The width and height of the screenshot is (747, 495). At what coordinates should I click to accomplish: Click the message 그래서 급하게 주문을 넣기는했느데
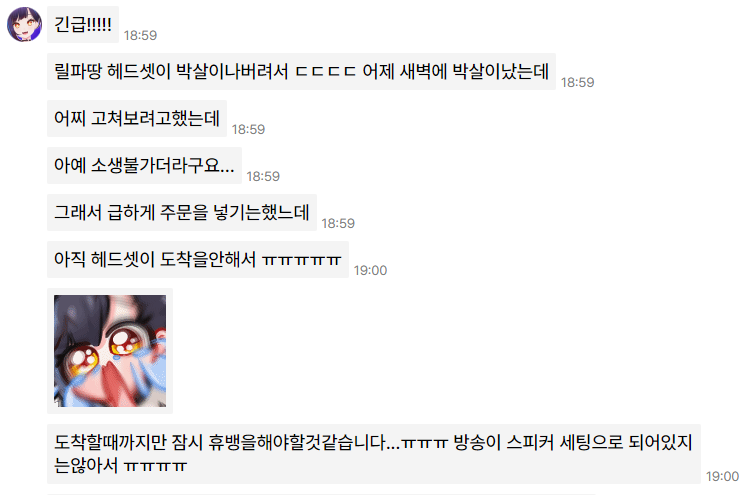(x=182, y=212)
